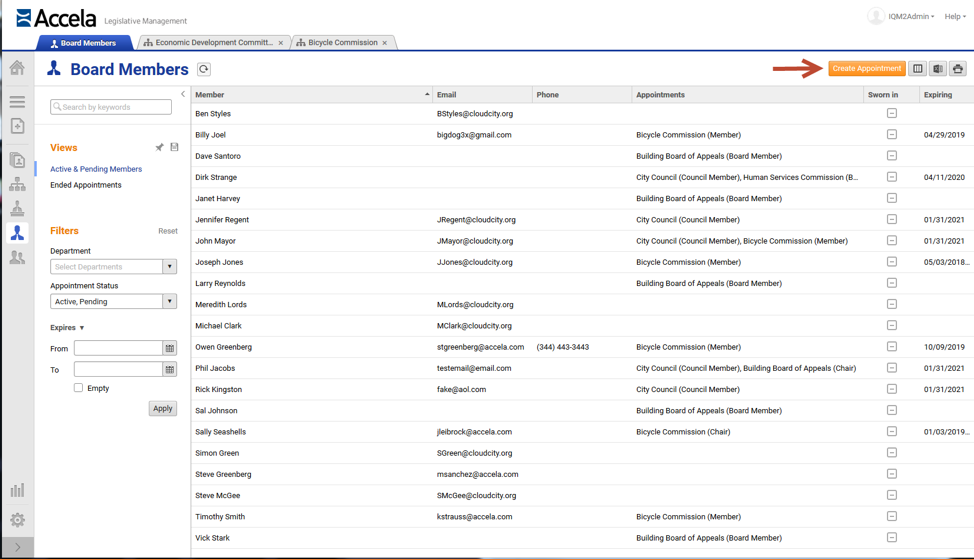Expand the sidebar with bottom arrow
Image resolution: width=974 pixels, height=560 pixels.
[17, 547]
